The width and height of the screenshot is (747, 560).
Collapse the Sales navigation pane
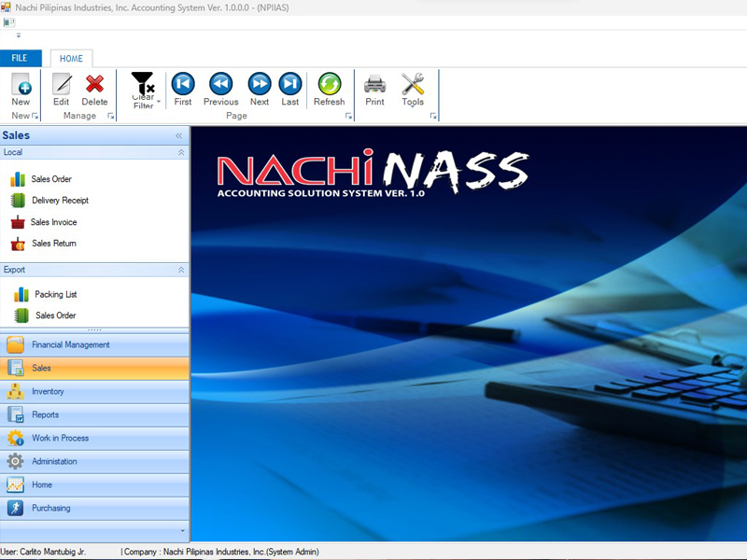click(x=178, y=135)
